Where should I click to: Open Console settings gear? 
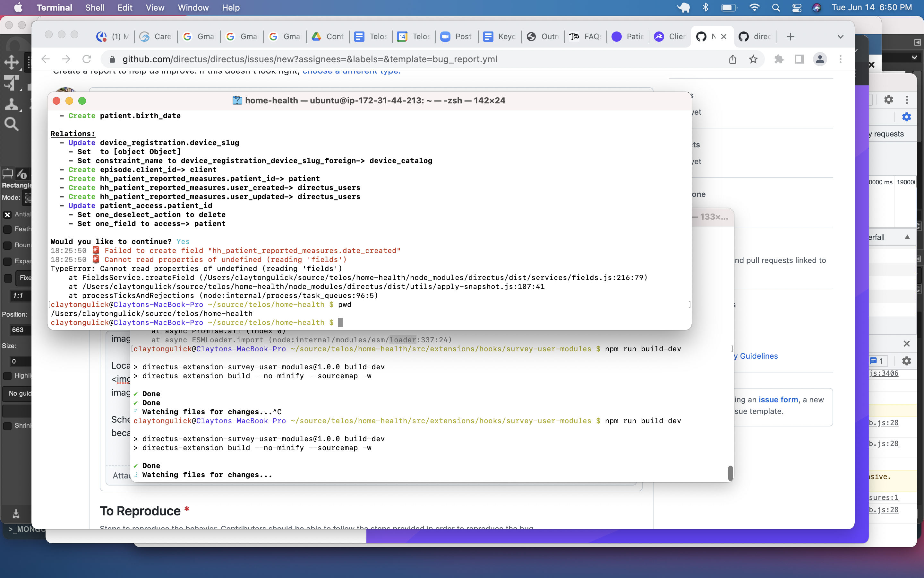point(906,361)
